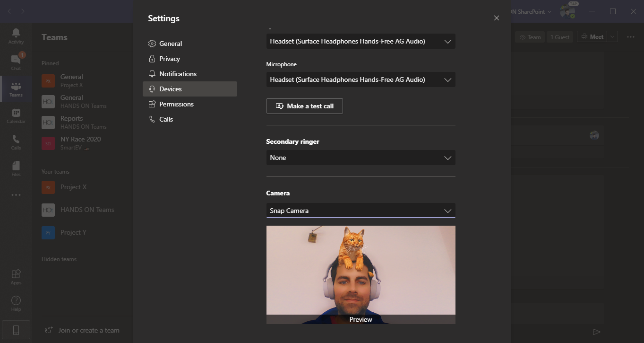Open the mobile app download icon
Viewport: 644px width, 343px height.
click(x=16, y=329)
